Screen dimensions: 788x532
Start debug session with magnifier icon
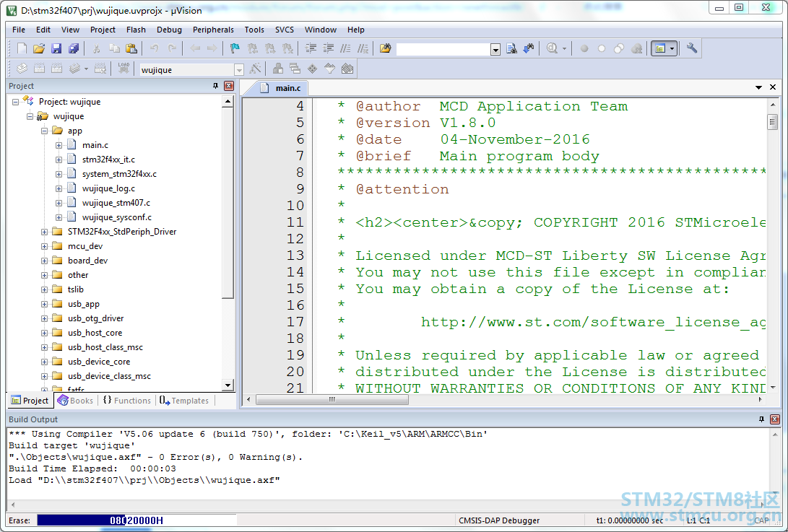(x=553, y=49)
